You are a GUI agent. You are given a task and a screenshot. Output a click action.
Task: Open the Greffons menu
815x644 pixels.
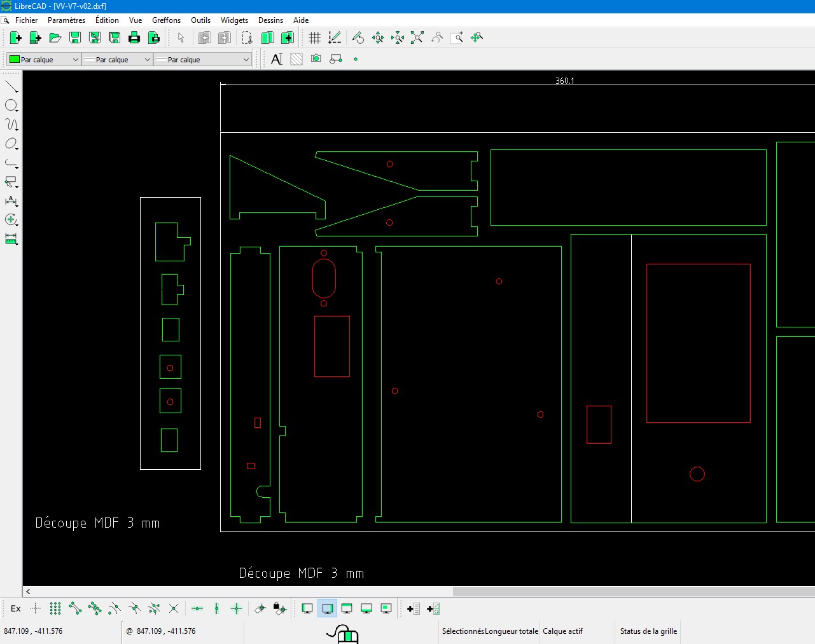pyautogui.click(x=166, y=20)
